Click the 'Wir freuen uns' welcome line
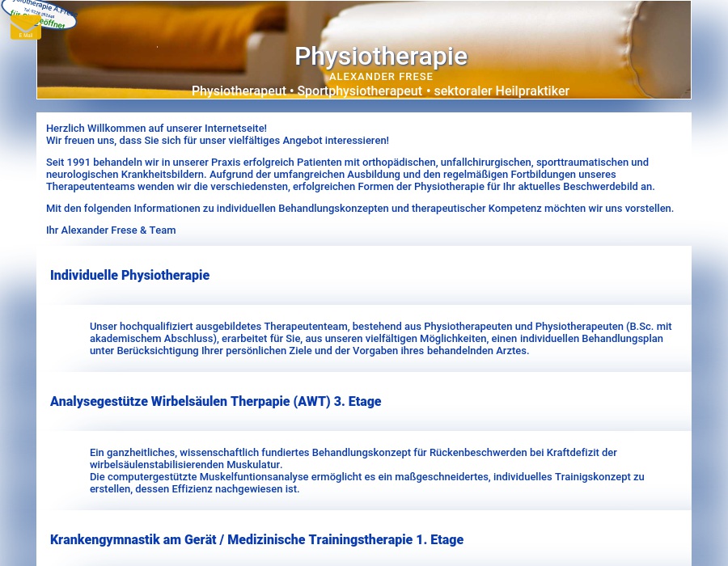 pyautogui.click(x=217, y=141)
